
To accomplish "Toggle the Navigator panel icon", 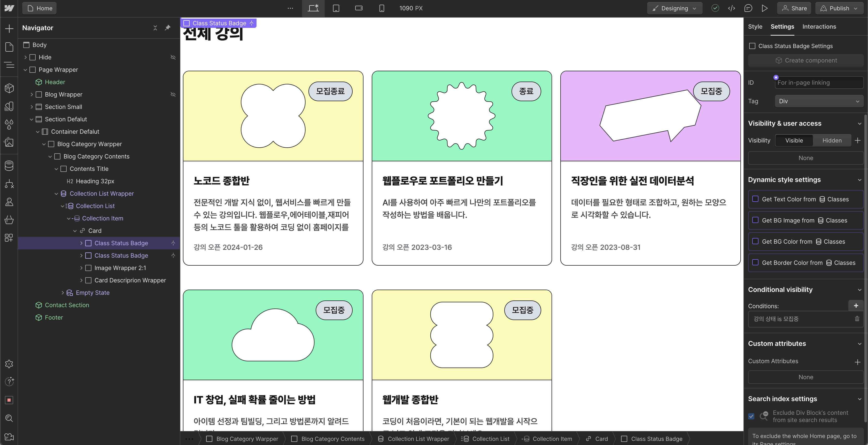I will pos(9,65).
